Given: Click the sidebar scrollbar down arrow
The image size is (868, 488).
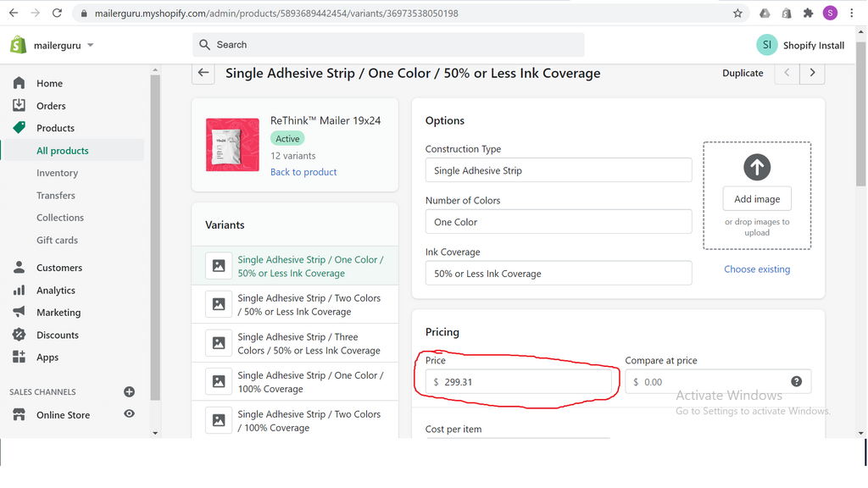Looking at the screenshot, I should pyautogui.click(x=155, y=433).
